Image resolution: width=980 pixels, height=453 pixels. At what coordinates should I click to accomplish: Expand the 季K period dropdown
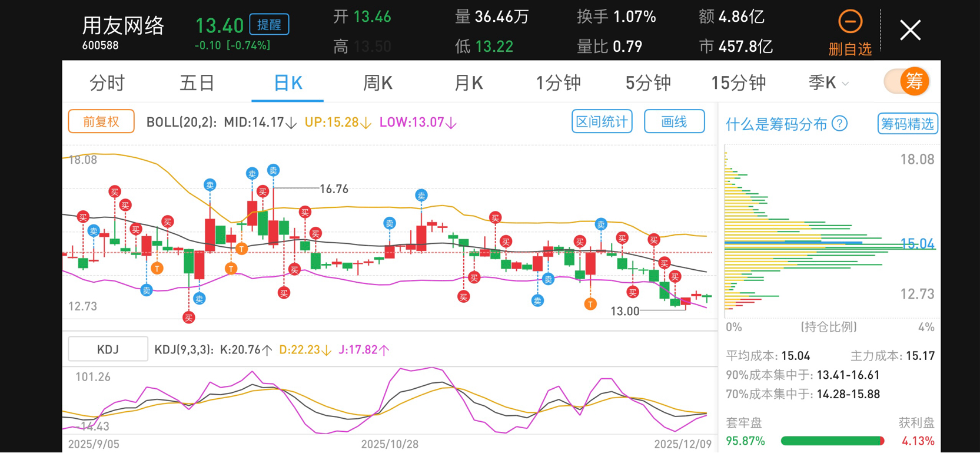click(x=829, y=83)
